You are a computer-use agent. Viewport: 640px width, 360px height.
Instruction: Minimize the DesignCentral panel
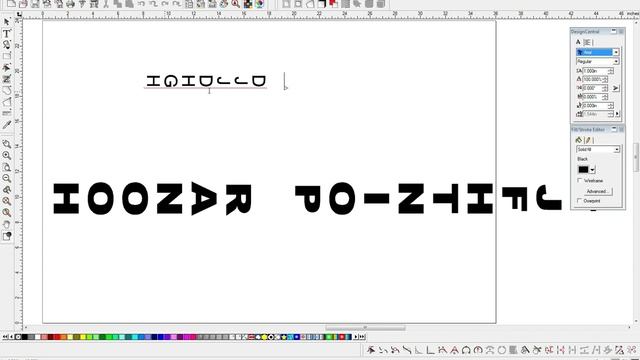[613, 31]
